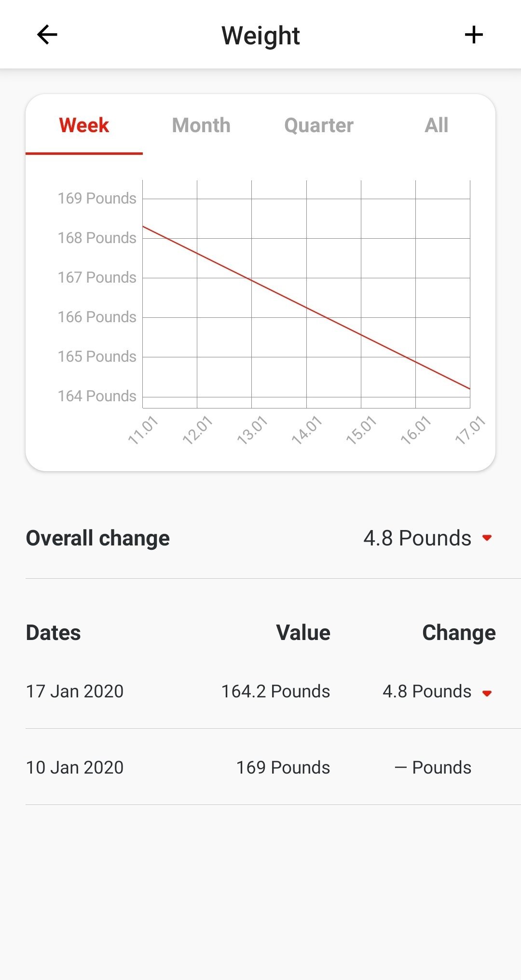Tap the red down arrow in 17 Jan row
Image resolution: width=521 pixels, height=980 pixels.
point(487,693)
